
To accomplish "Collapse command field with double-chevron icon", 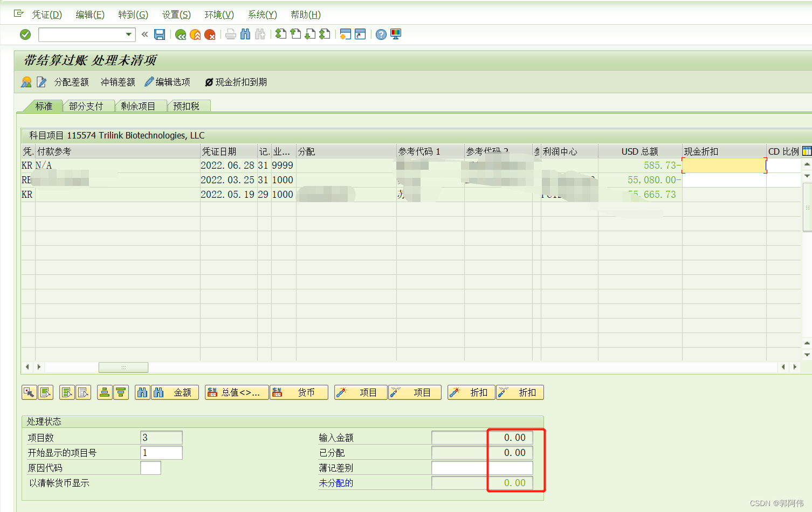I will [144, 34].
